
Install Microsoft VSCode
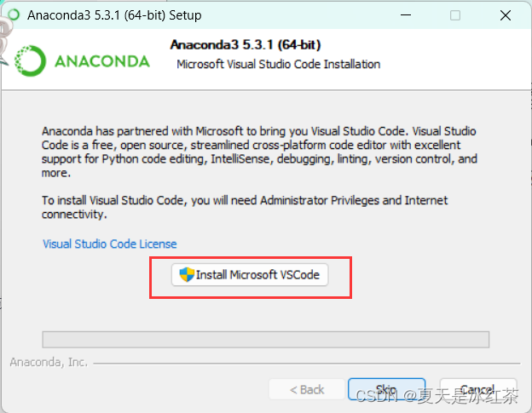(250, 275)
